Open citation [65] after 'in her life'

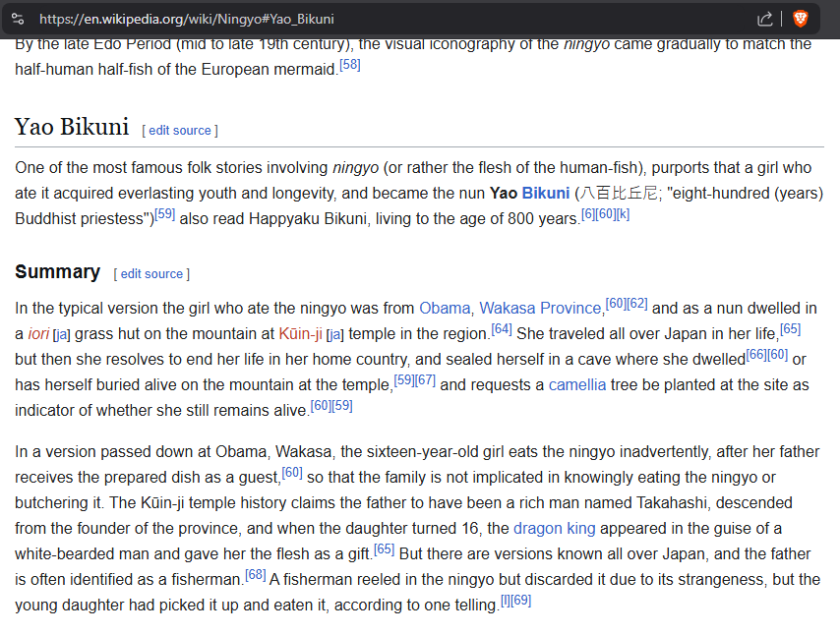click(x=790, y=328)
